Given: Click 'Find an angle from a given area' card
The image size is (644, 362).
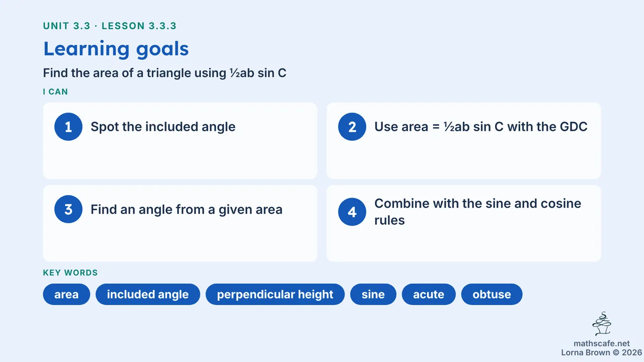Looking at the screenshot, I should tap(180, 223).
